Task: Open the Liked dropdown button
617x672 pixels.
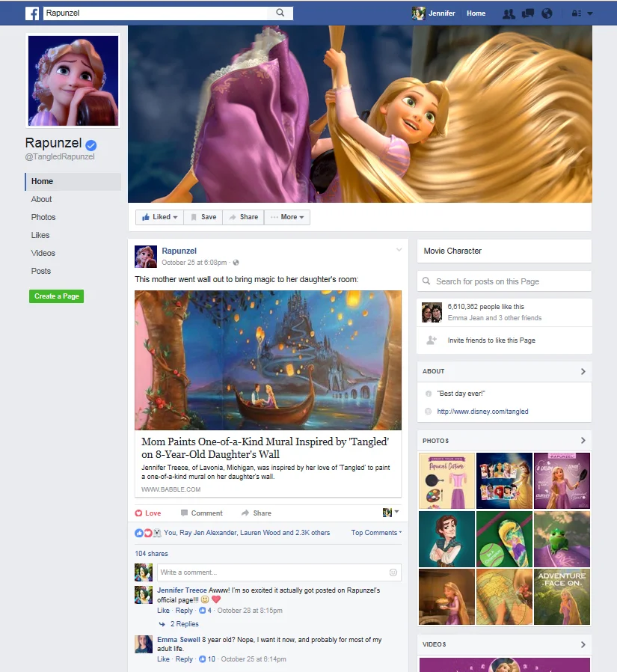Action: [160, 217]
